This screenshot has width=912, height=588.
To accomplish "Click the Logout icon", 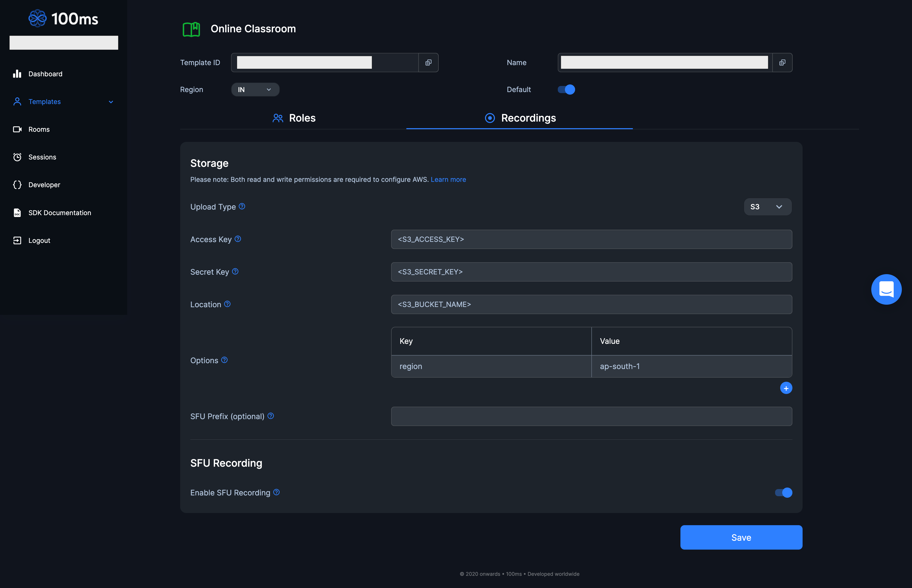I will click(x=17, y=240).
